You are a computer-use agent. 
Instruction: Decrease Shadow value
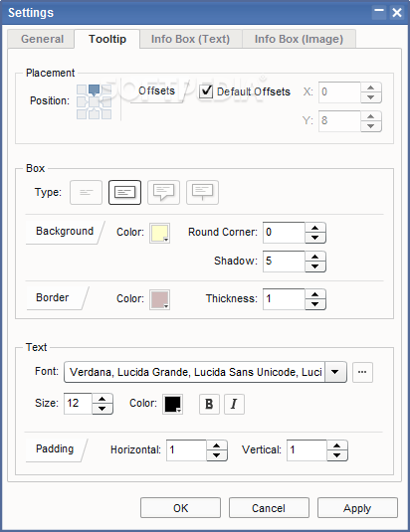(x=315, y=266)
